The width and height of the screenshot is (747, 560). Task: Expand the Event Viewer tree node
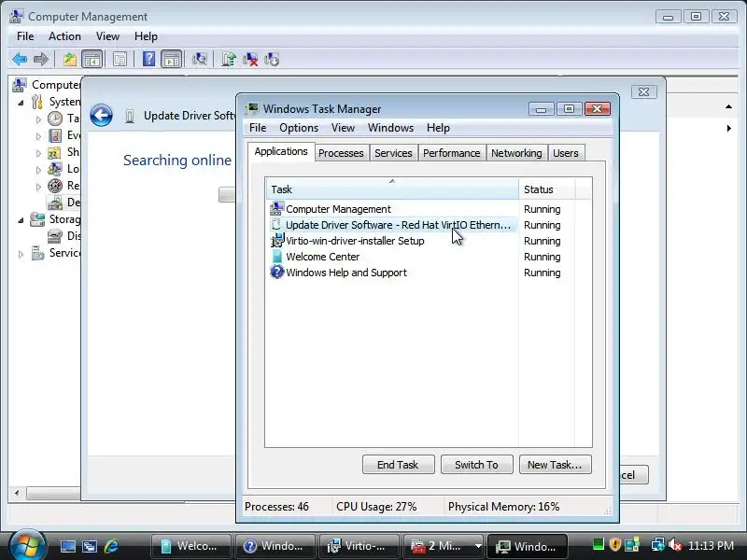38,136
